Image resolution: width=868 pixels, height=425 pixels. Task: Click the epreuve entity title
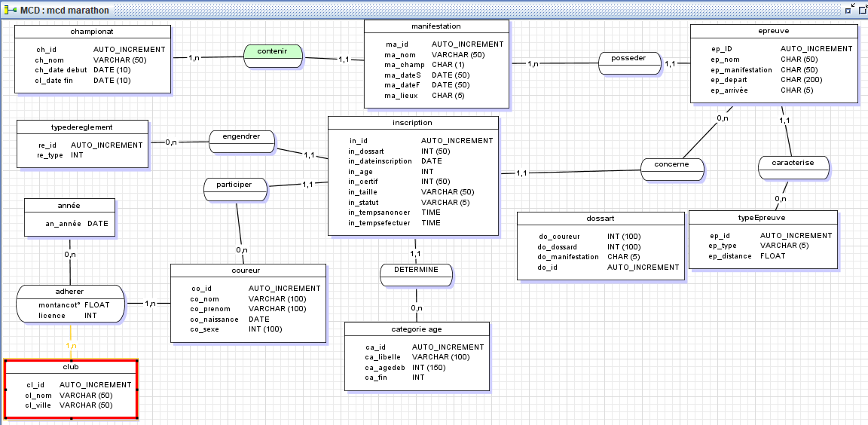tap(774, 32)
